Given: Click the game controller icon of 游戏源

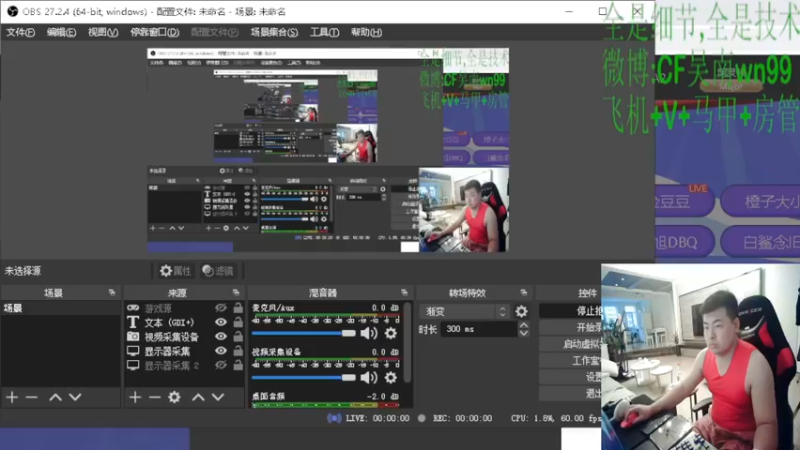Looking at the screenshot, I should 133,308.
